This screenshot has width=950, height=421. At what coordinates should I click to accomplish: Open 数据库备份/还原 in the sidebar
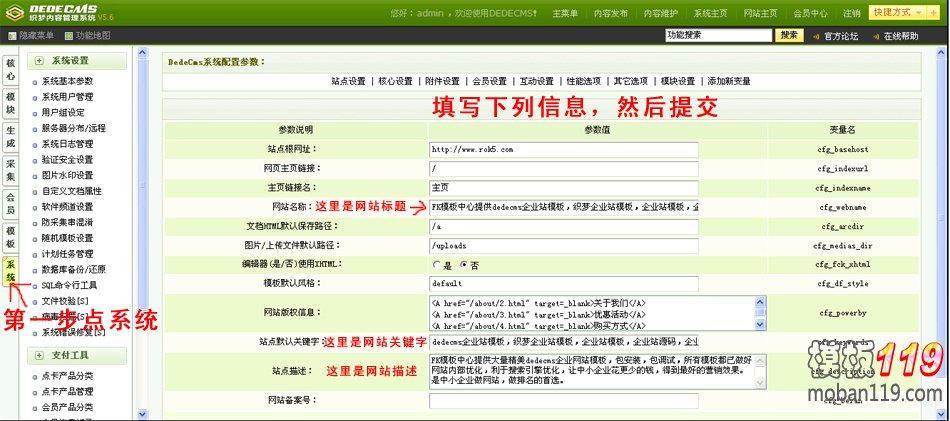point(73,270)
